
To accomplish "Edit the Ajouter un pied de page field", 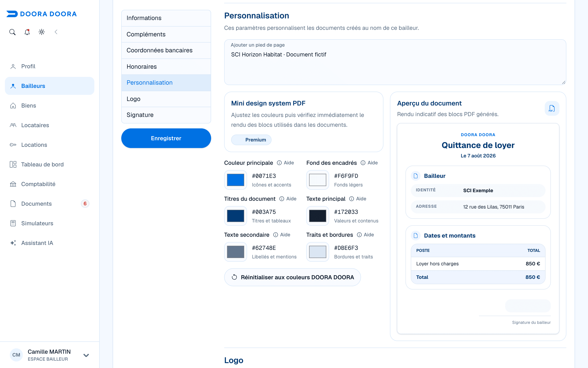I will click(x=395, y=62).
